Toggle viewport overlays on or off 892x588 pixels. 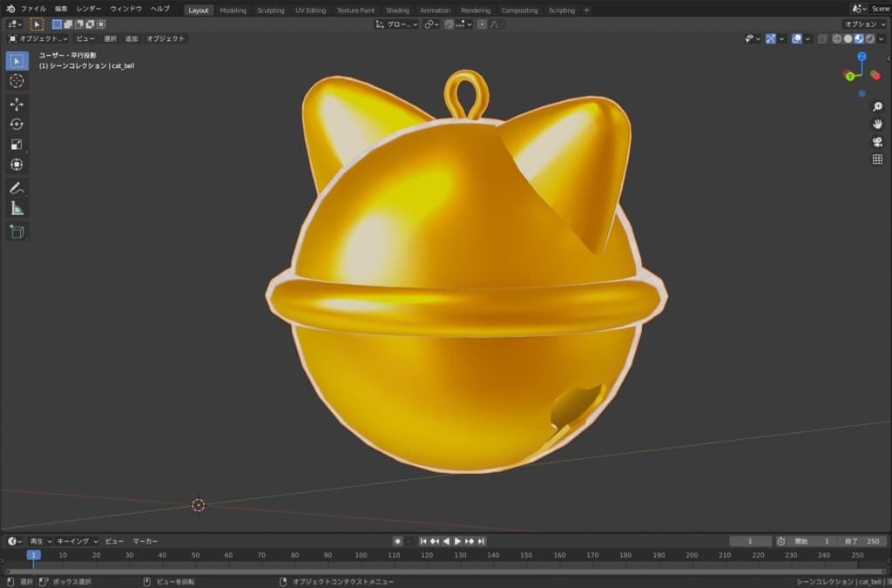(x=796, y=38)
